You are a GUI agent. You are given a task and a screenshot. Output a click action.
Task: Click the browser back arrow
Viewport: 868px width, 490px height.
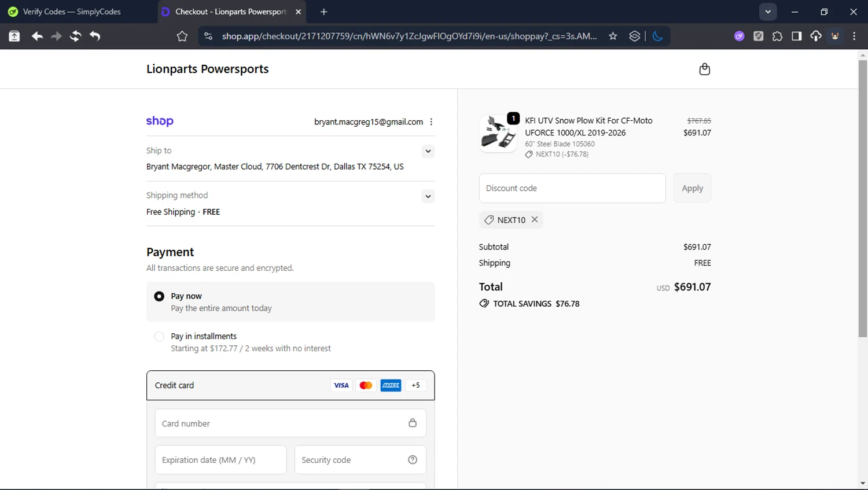point(37,36)
